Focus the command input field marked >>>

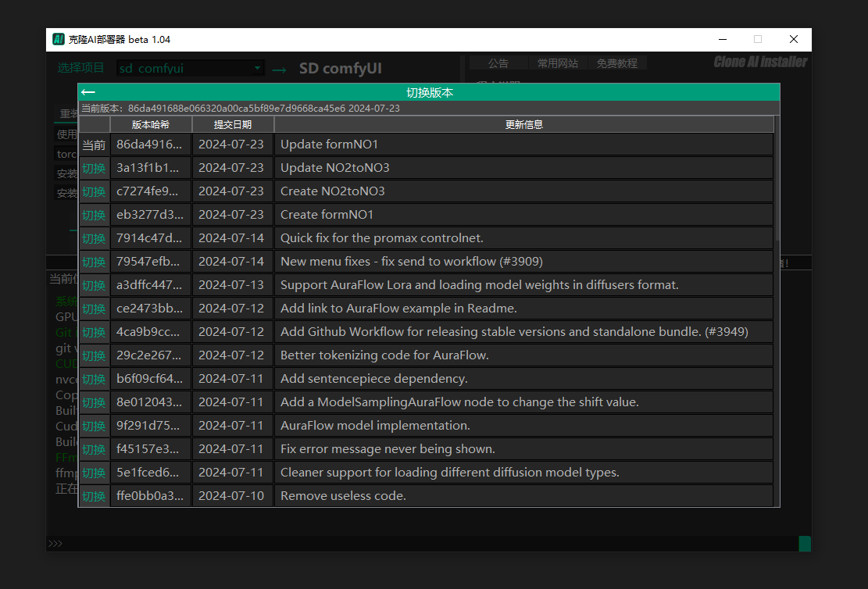click(x=423, y=544)
